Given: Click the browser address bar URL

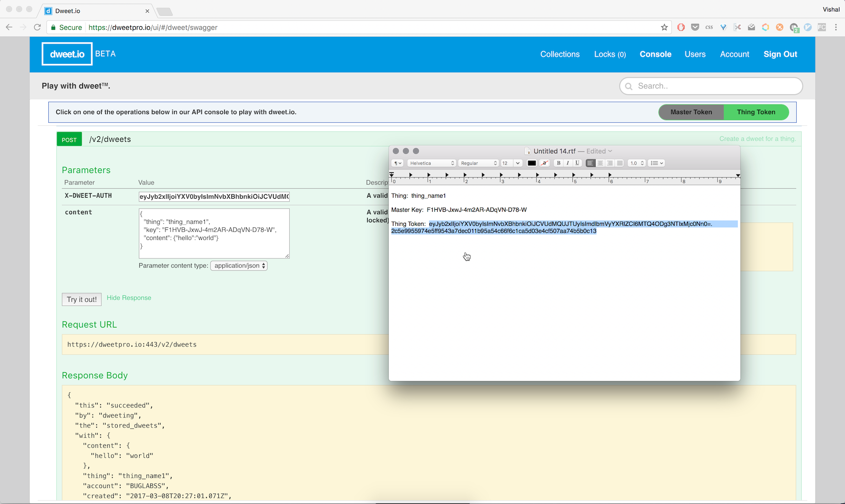Looking at the screenshot, I should 153,27.
